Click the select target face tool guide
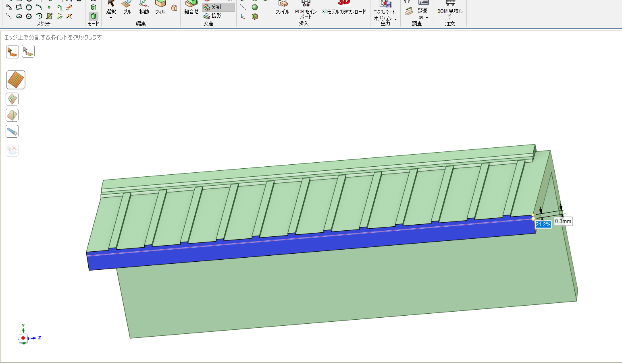 tap(12, 52)
